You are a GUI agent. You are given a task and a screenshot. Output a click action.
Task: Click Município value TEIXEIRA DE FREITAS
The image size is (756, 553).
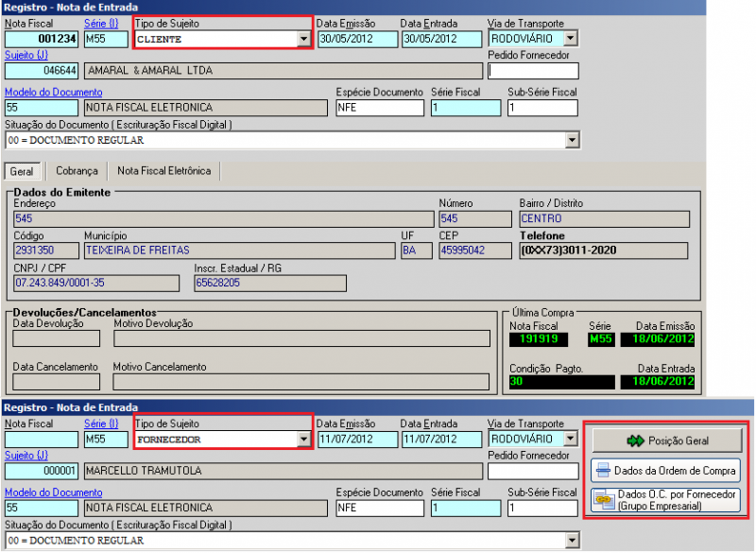tap(240, 251)
